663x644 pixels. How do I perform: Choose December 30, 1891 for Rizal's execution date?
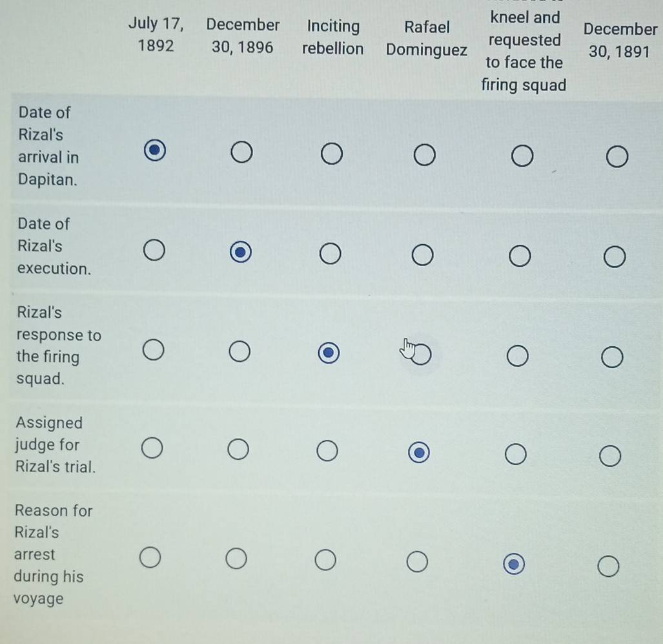coord(615,257)
